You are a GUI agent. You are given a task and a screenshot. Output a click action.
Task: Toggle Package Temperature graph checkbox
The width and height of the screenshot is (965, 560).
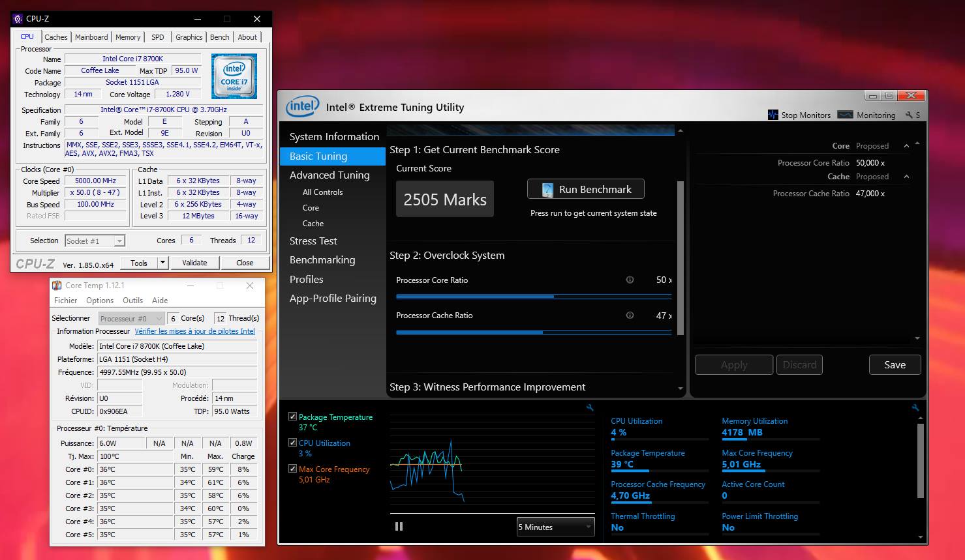tap(292, 417)
